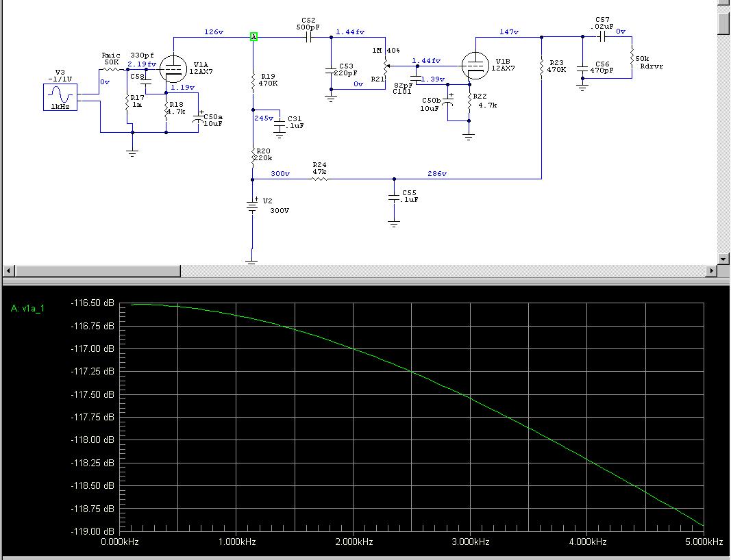The image size is (731, 560).
Task: Select the C56 470pF capacitor
Action: point(582,69)
